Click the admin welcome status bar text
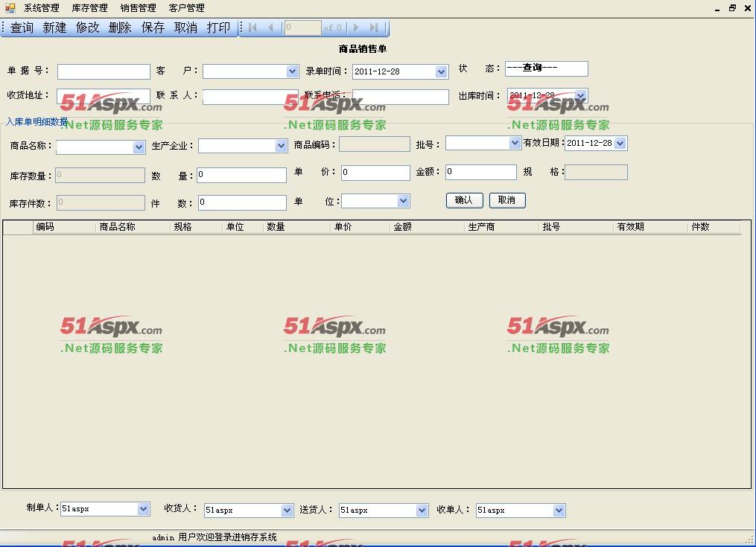Viewport: 756px width, 547px height. 215,537
